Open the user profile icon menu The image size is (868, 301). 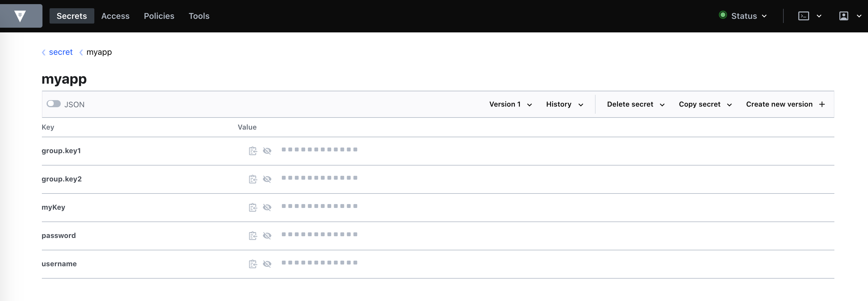(x=844, y=16)
